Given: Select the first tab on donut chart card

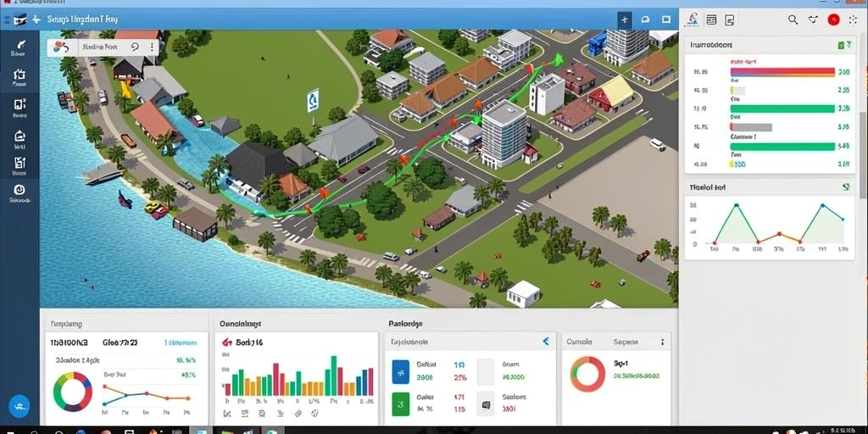Looking at the screenshot, I should click(579, 342).
